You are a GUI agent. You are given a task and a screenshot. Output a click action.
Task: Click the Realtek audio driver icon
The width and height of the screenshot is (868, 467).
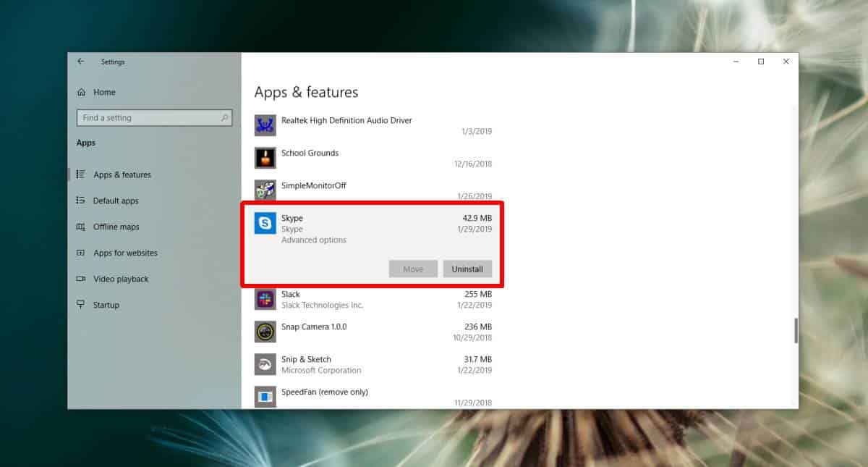click(265, 125)
